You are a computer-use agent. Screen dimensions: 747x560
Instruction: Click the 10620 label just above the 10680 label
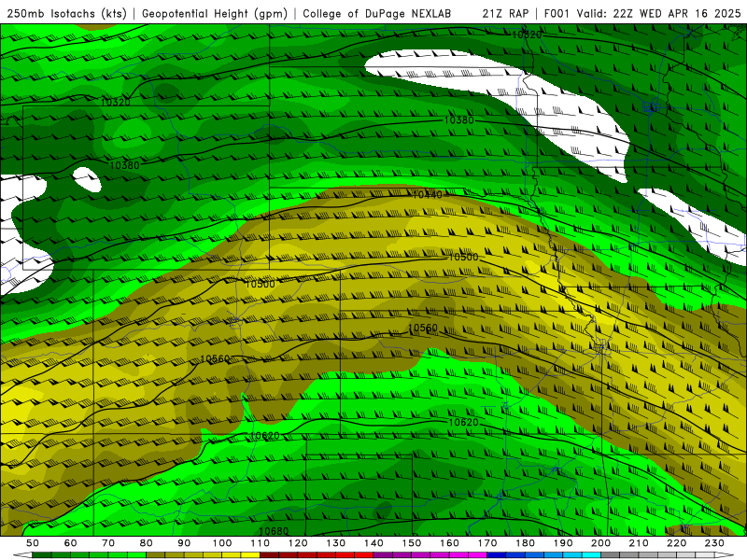click(264, 436)
